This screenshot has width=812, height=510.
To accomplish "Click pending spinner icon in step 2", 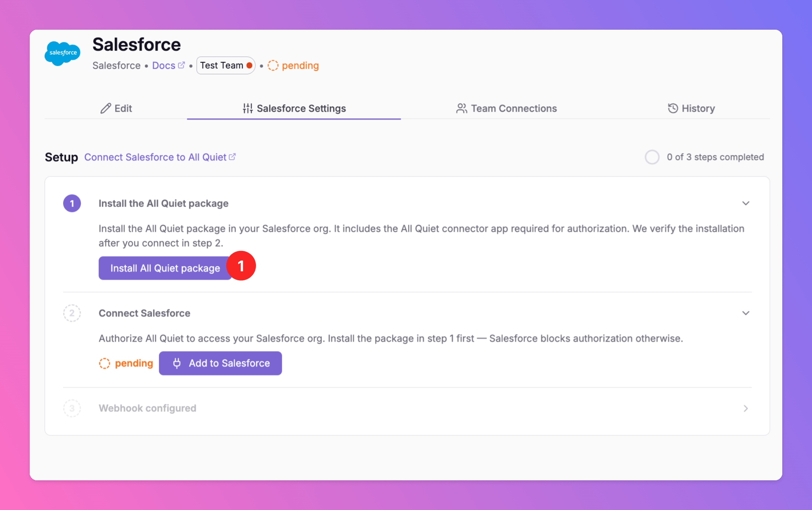I will pyautogui.click(x=105, y=363).
